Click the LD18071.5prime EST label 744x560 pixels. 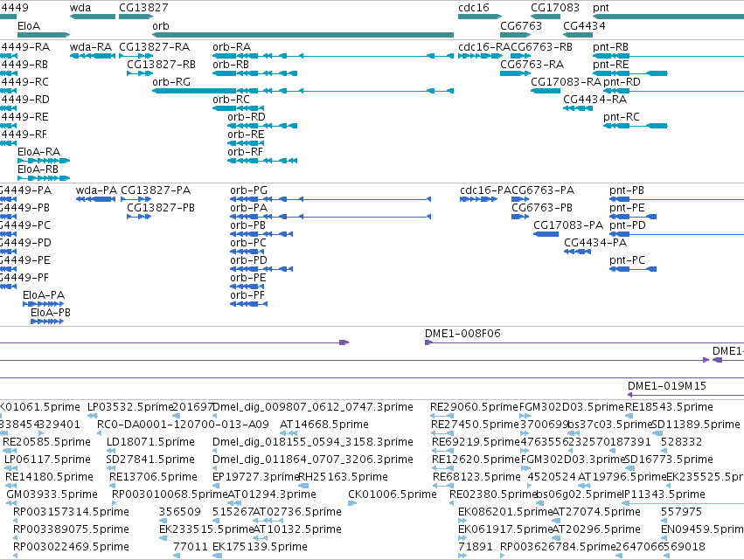[150, 442]
